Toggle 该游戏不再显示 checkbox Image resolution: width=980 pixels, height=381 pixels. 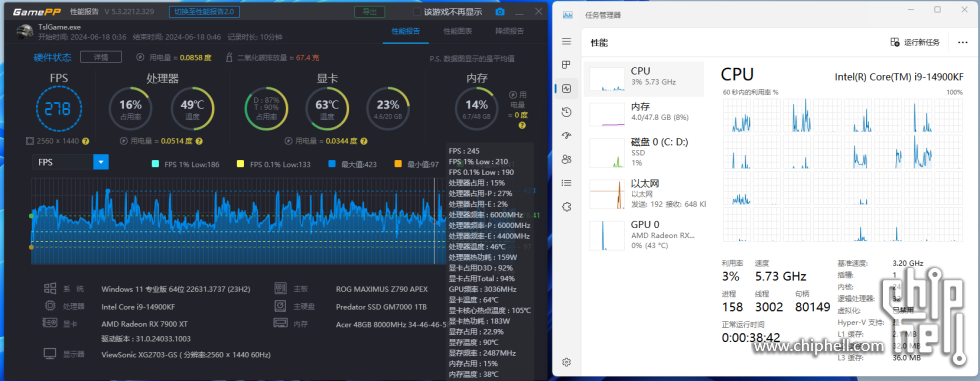tap(418, 12)
